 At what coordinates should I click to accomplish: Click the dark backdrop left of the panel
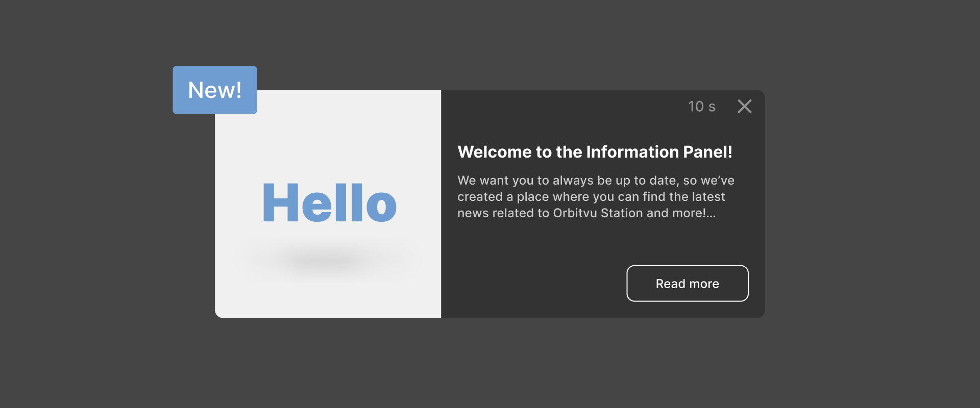pos(102,204)
